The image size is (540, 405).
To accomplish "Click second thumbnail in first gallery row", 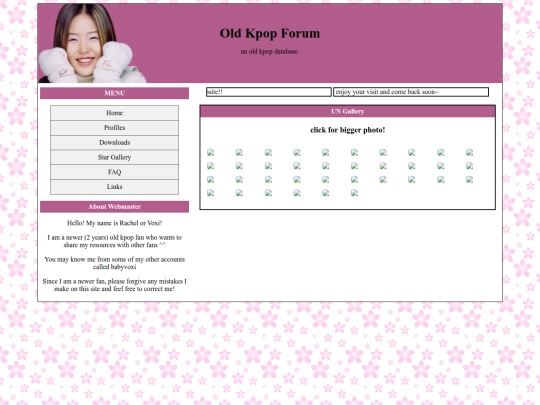I will tap(239, 153).
